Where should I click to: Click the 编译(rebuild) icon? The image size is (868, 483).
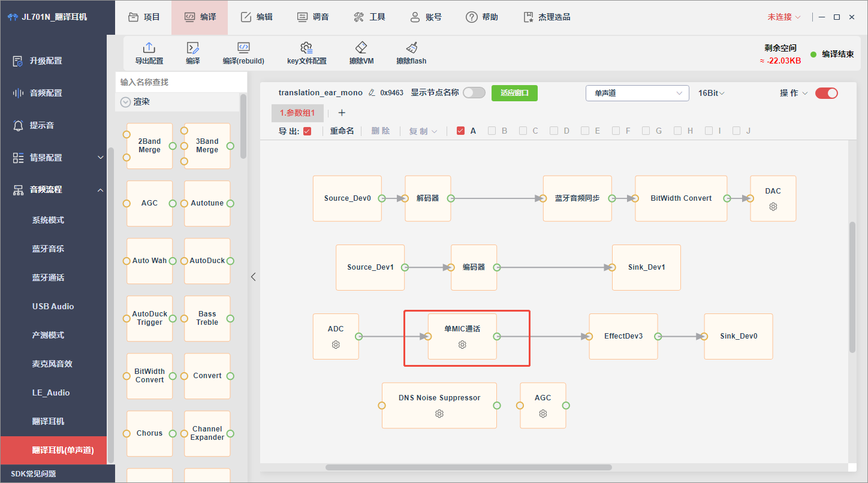(243, 48)
